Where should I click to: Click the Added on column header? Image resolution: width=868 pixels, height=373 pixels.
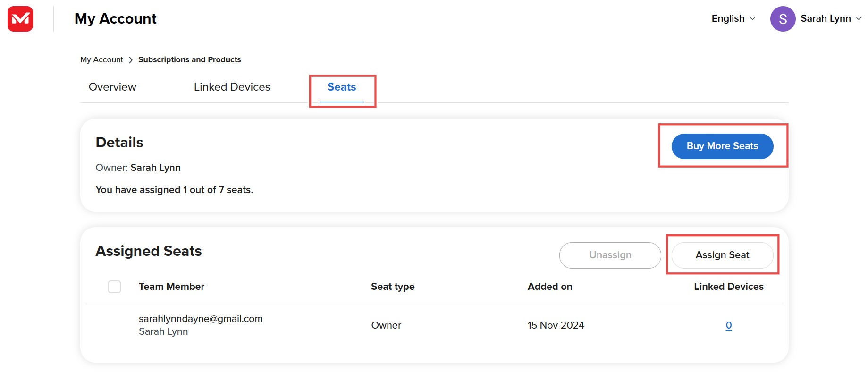[x=550, y=287]
